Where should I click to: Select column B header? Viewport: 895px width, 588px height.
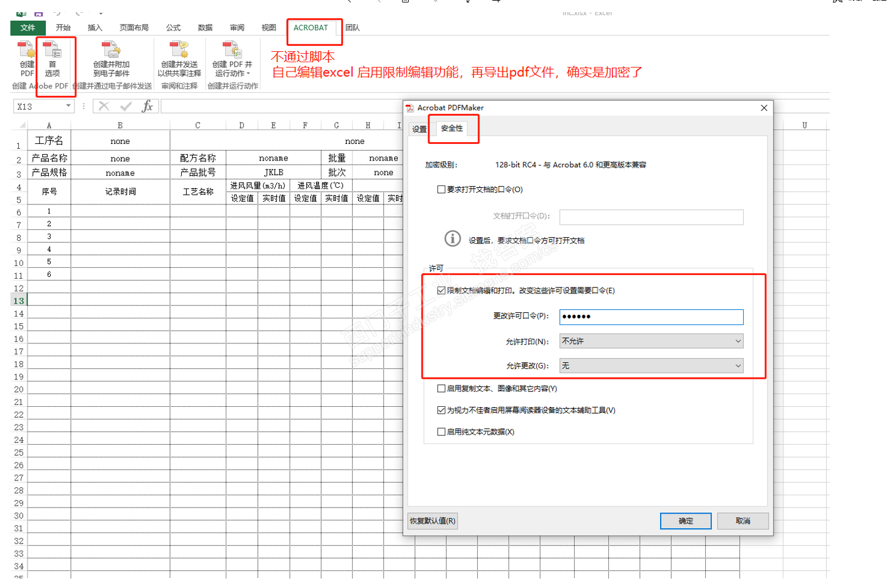pos(120,125)
